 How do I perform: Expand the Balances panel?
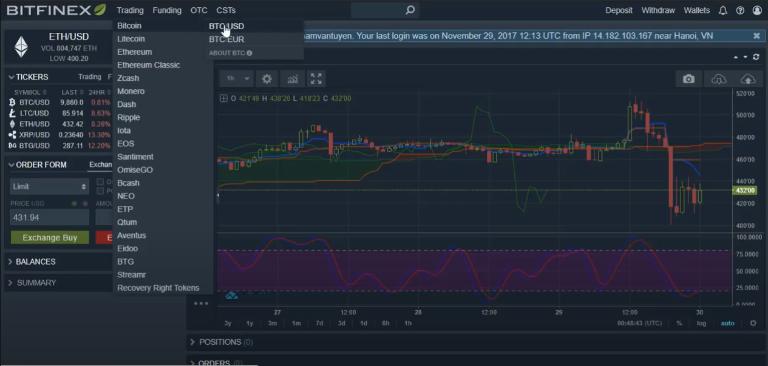tap(11, 262)
